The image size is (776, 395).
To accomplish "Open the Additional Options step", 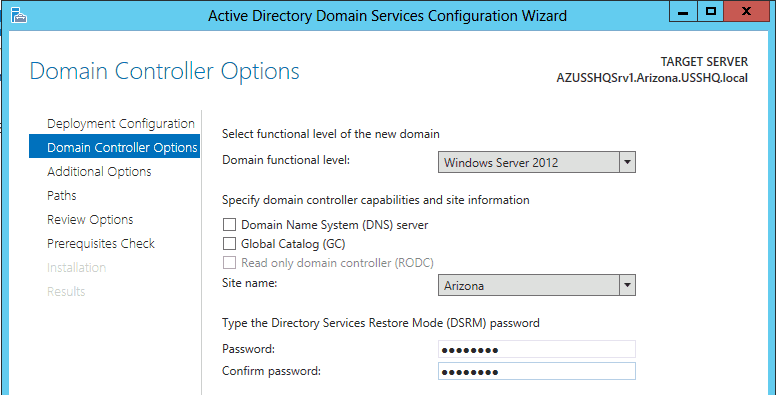I will coord(99,172).
